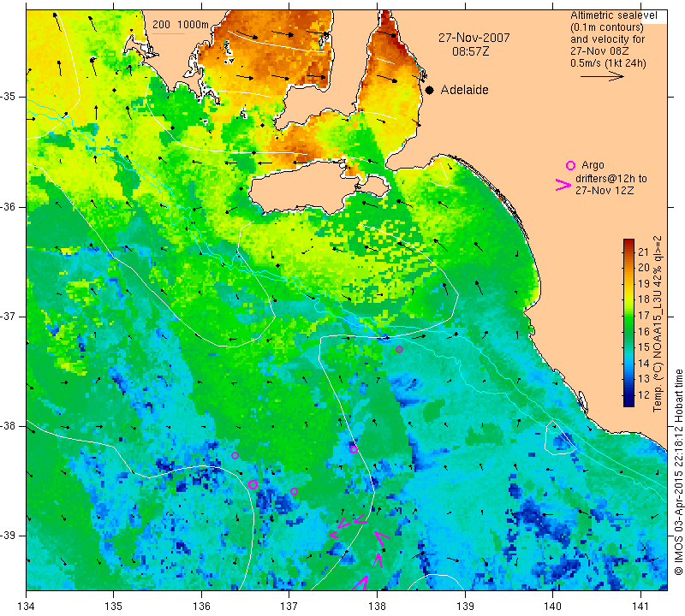685x616 pixels.
Task: Select the largest Argo float circle on map
Action: pos(253,484)
